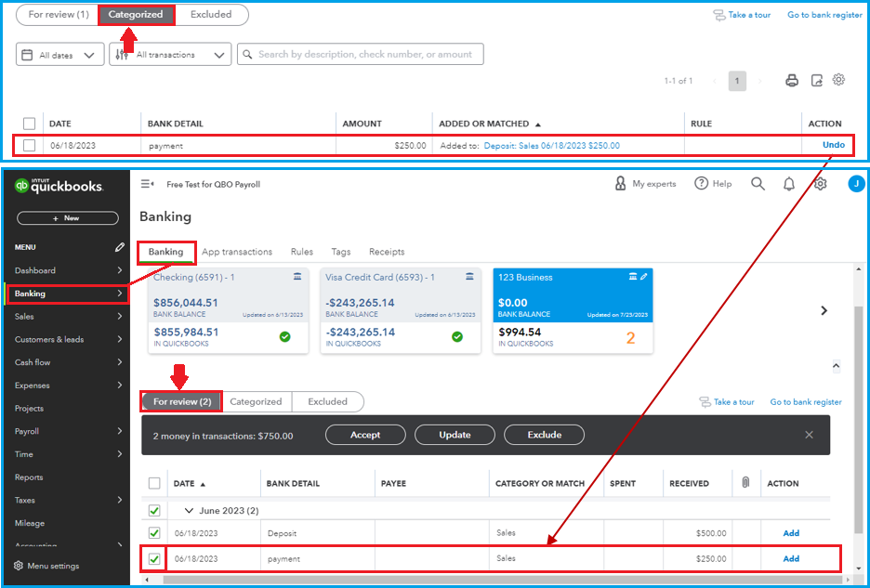Click the print icon in the top panel
The height and width of the screenshot is (588, 870).
[792, 81]
